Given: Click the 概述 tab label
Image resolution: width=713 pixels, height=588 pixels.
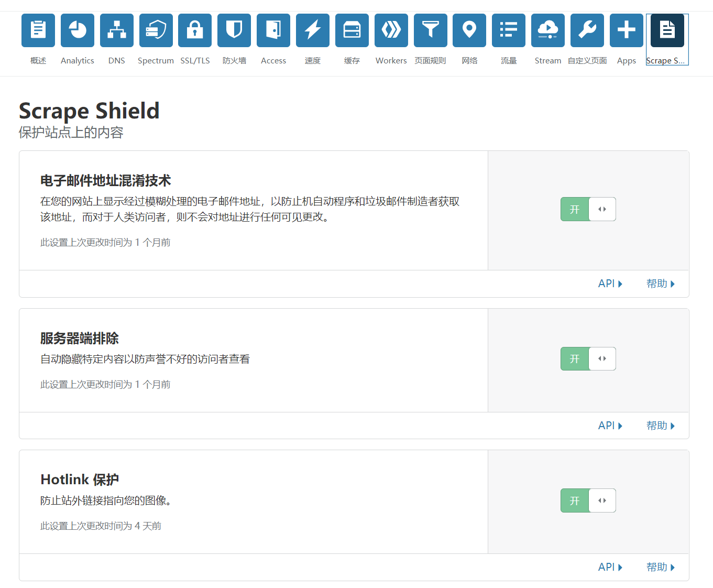Looking at the screenshot, I should click(x=38, y=61).
